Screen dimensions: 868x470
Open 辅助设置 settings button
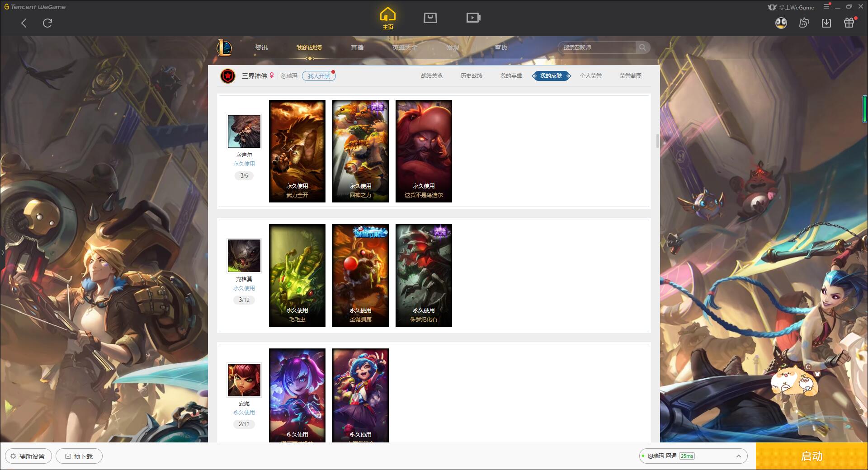(x=28, y=456)
